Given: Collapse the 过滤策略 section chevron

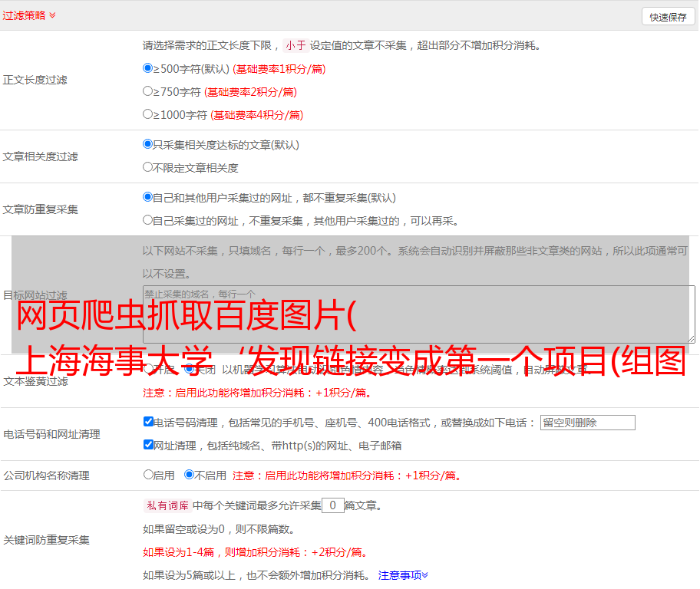Looking at the screenshot, I should click(x=52, y=15).
